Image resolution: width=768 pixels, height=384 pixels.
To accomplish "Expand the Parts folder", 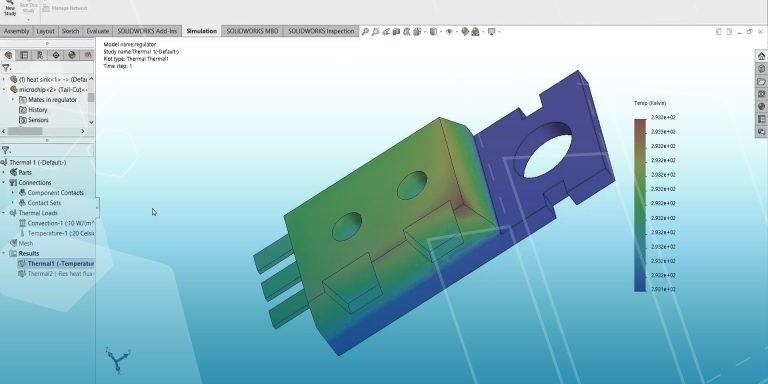I will coord(4,172).
